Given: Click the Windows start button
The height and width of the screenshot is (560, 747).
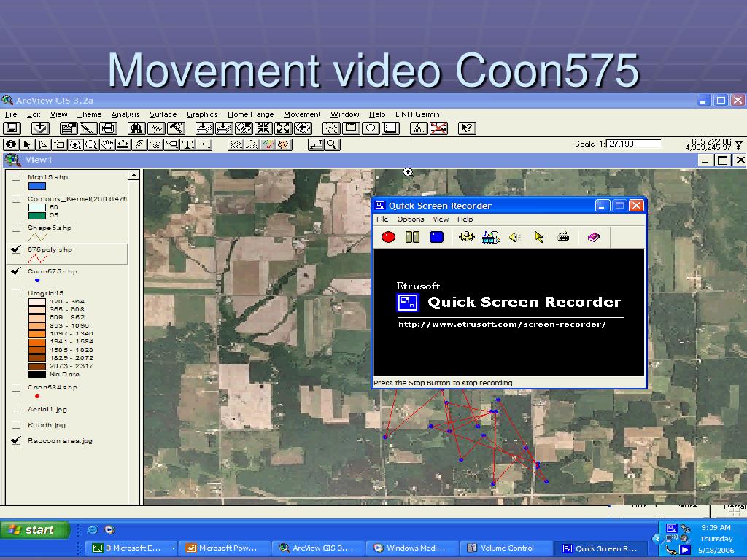Looking at the screenshot, I should tap(35, 530).
